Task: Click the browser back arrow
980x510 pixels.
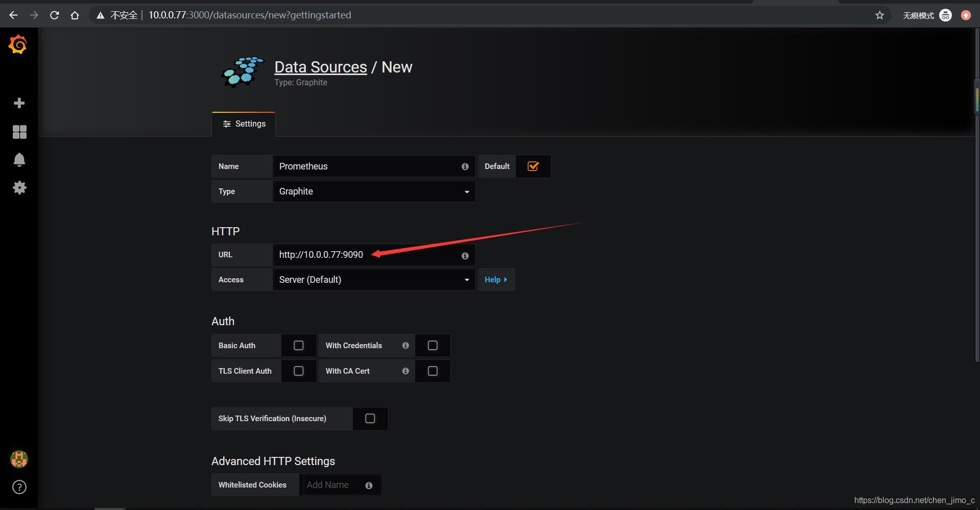Action: tap(14, 15)
